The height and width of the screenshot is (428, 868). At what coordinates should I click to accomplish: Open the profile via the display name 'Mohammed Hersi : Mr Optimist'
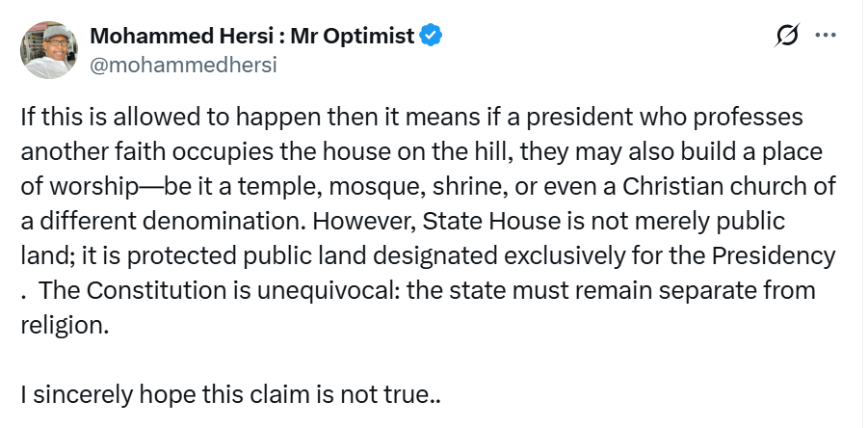251,36
